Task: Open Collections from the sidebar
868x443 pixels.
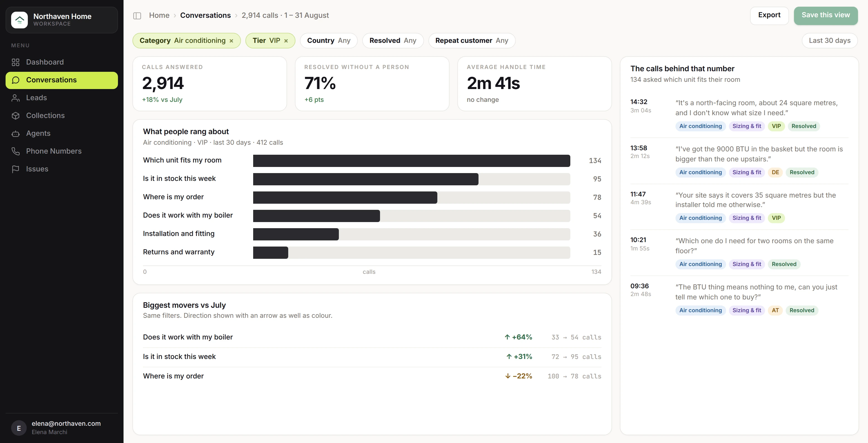Action: [62, 116]
